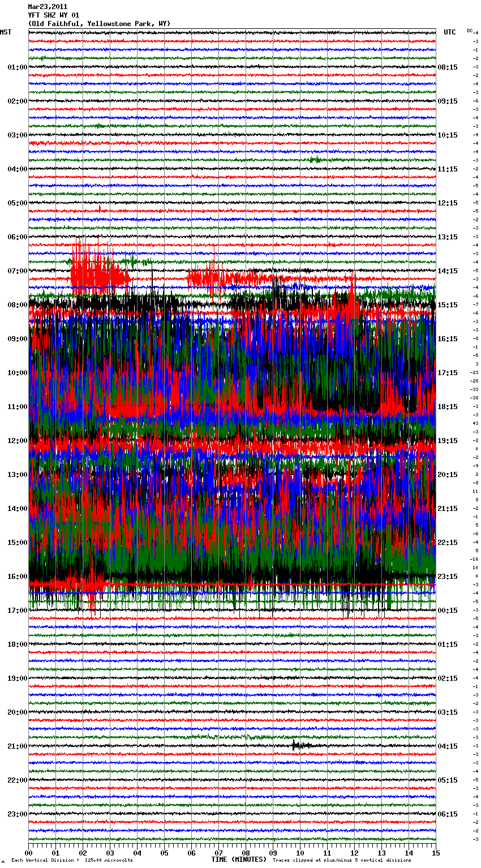
Task: Click the 23:00 MST time label
Action: click(x=18, y=814)
